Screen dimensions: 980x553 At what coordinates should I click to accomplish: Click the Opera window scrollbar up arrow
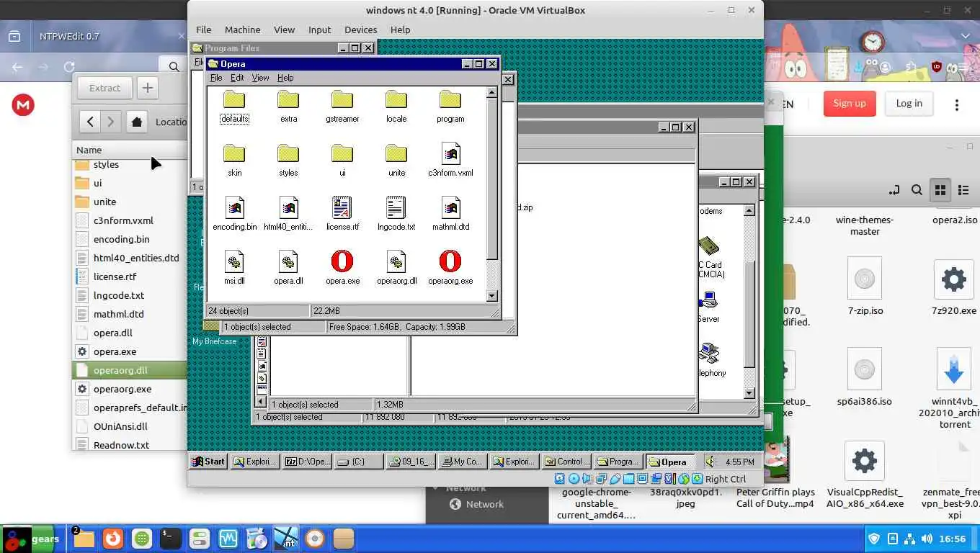492,92
